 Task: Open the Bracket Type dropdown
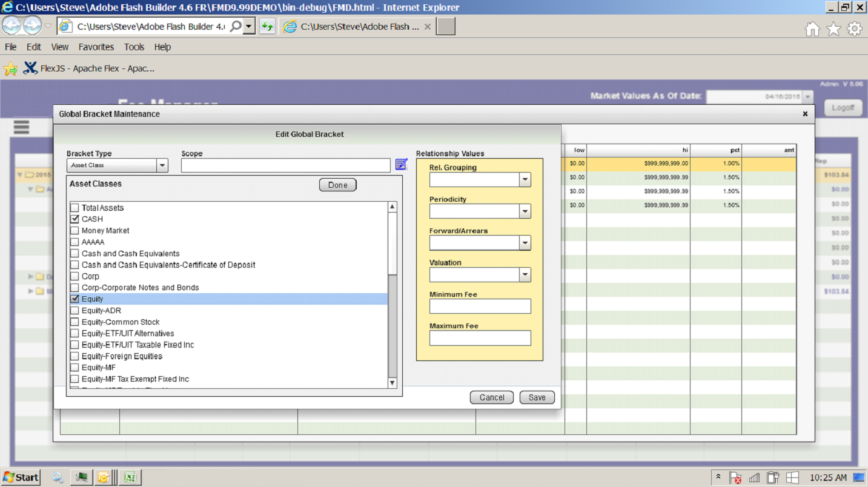click(162, 165)
